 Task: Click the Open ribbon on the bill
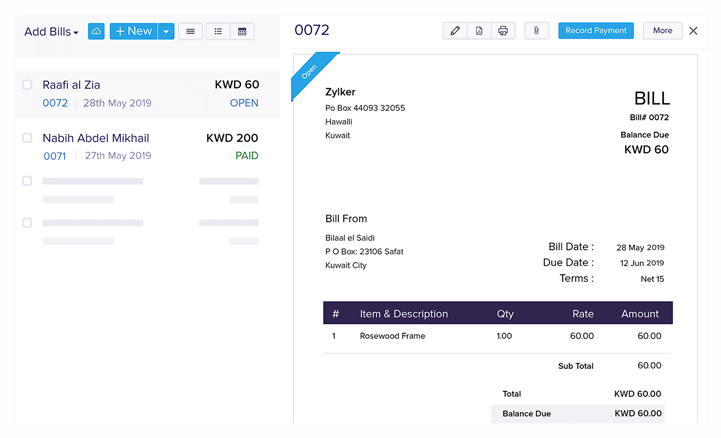click(x=309, y=72)
